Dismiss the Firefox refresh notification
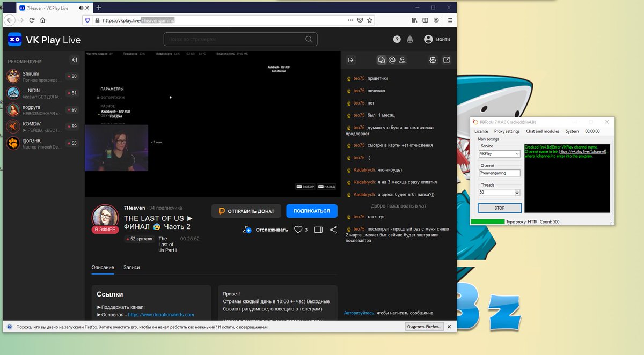Viewport: 644px width, 355px height. 449,326
